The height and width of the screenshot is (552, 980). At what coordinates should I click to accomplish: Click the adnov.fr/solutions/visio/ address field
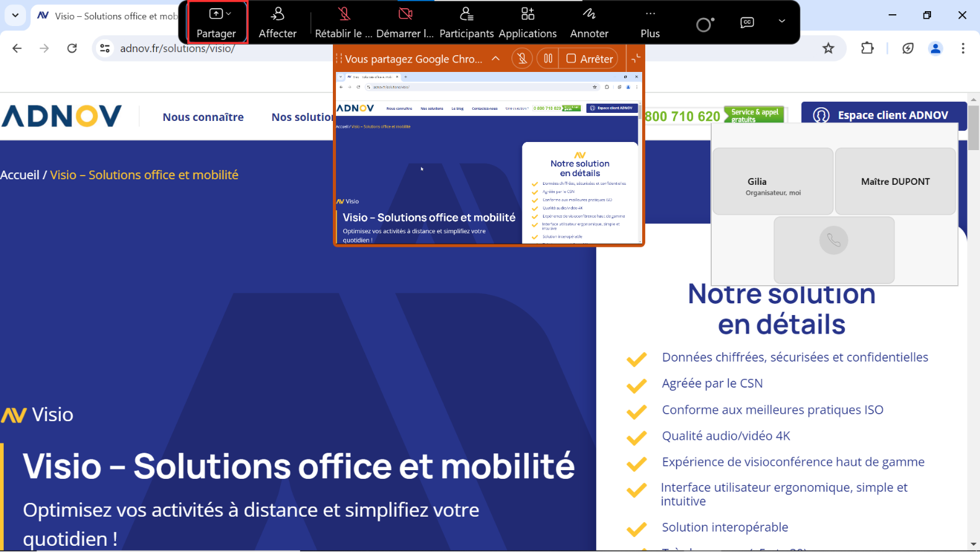point(177,48)
